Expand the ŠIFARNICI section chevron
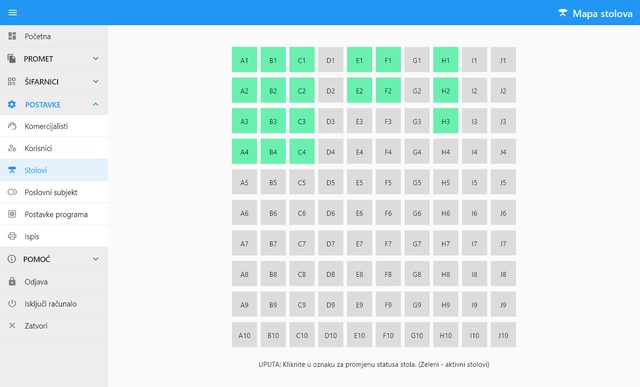Image resolution: width=640 pixels, height=387 pixels. tap(96, 82)
